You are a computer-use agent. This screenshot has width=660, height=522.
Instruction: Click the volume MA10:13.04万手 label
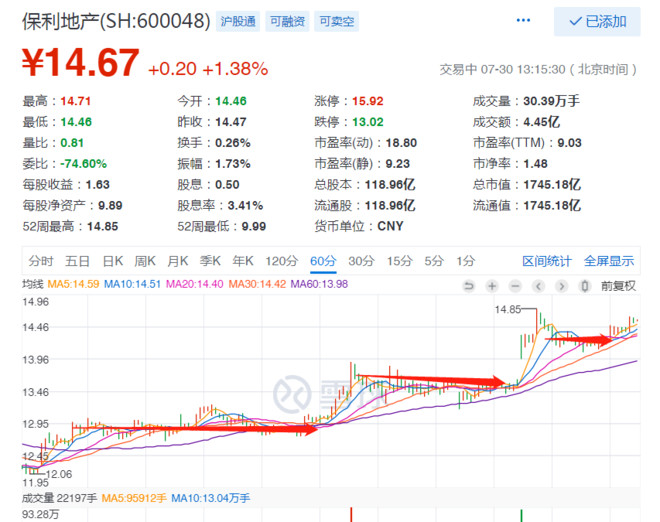(x=210, y=498)
